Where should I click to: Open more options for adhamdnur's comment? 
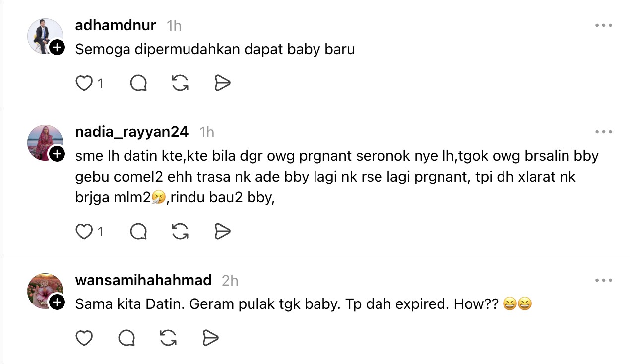coord(603,26)
